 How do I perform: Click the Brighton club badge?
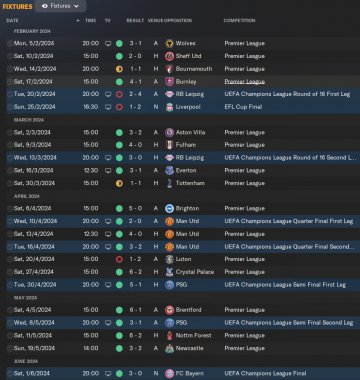(x=169, y=209)
